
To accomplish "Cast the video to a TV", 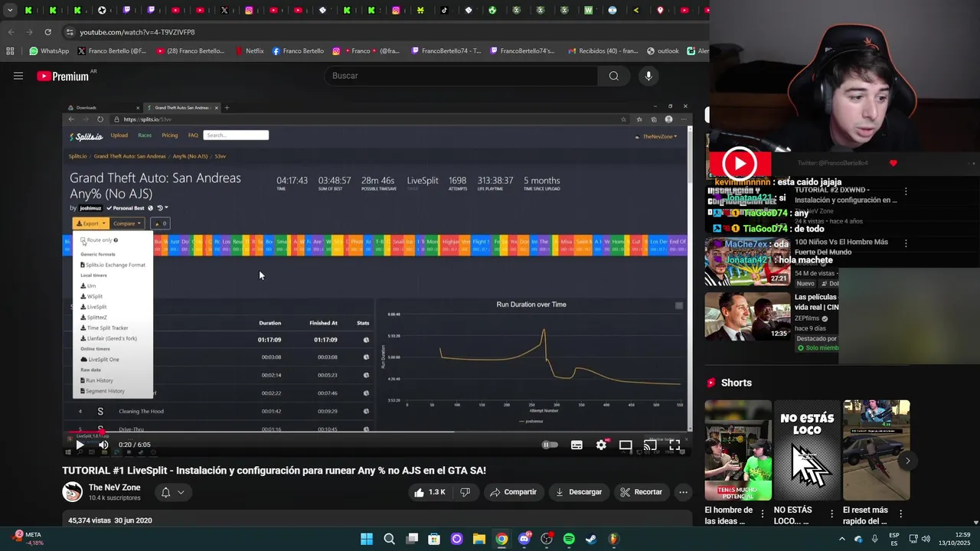I will [x=650, y=445].
